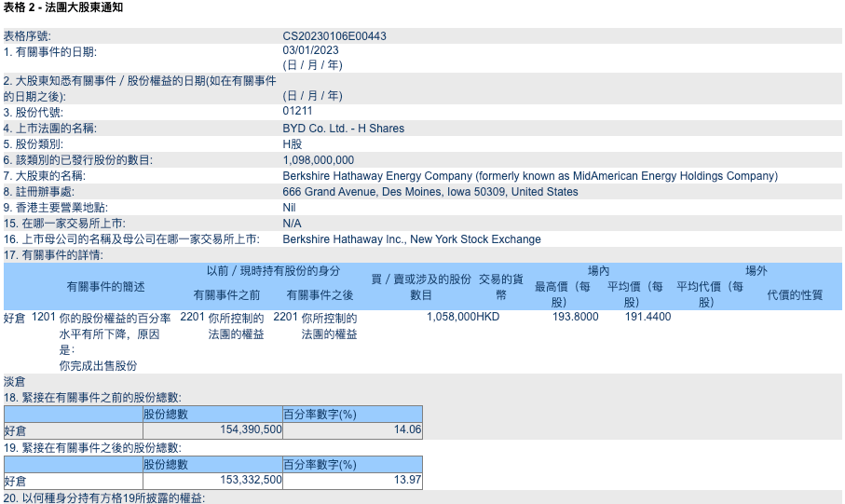
Task: Click the 百分率數字(%) header in section 19 table
Action: pos(320,465)
